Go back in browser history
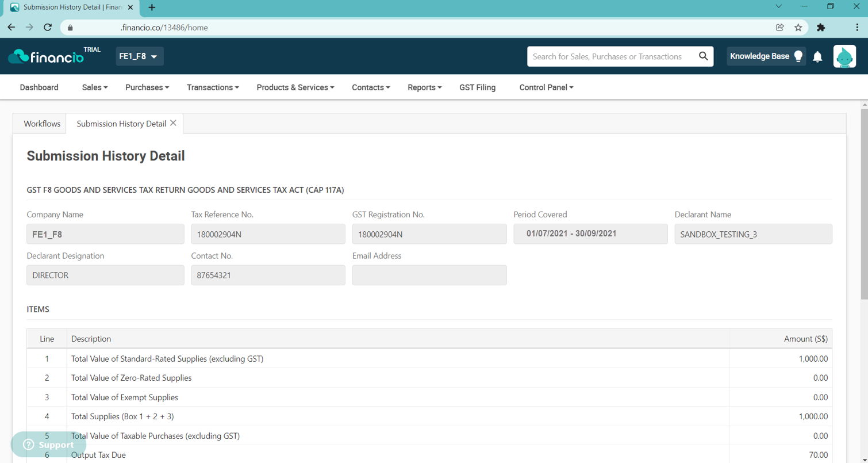The height and width of the screenshot is (463, 868). point(11,27)
